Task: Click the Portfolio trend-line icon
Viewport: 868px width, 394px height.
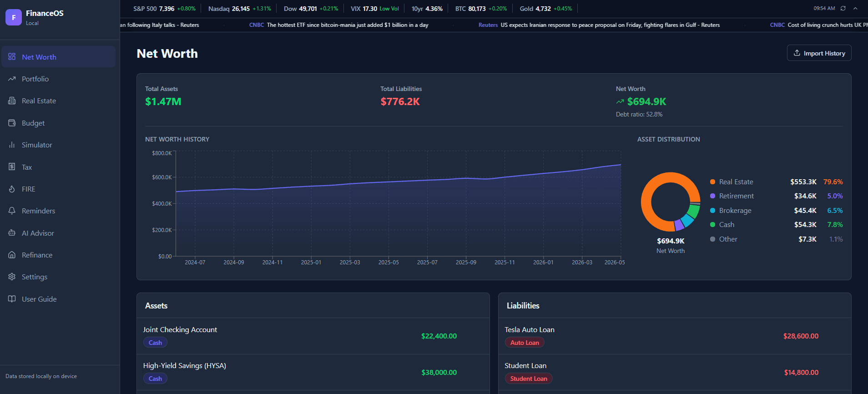Action: [12, 79]
